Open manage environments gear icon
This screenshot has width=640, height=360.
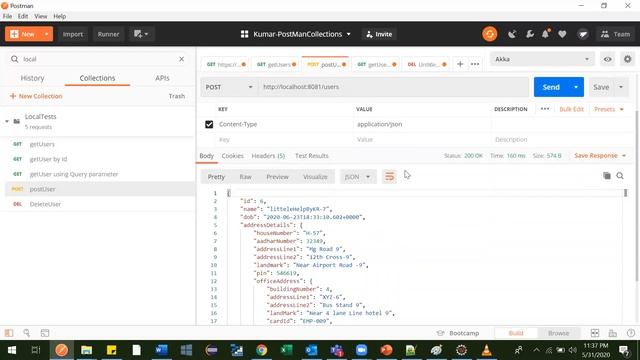click(627, 59)
